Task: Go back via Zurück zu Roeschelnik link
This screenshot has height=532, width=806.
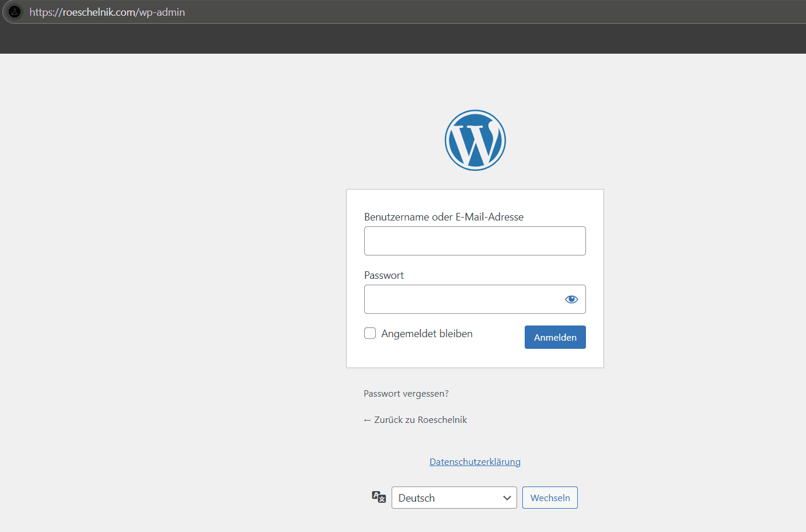Action: [x=415, y=420]
